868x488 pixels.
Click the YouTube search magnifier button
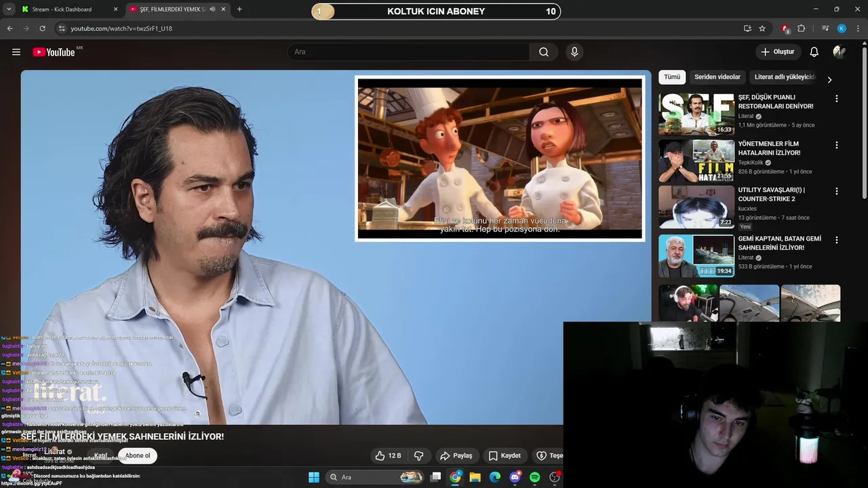[x=543, y=52]
